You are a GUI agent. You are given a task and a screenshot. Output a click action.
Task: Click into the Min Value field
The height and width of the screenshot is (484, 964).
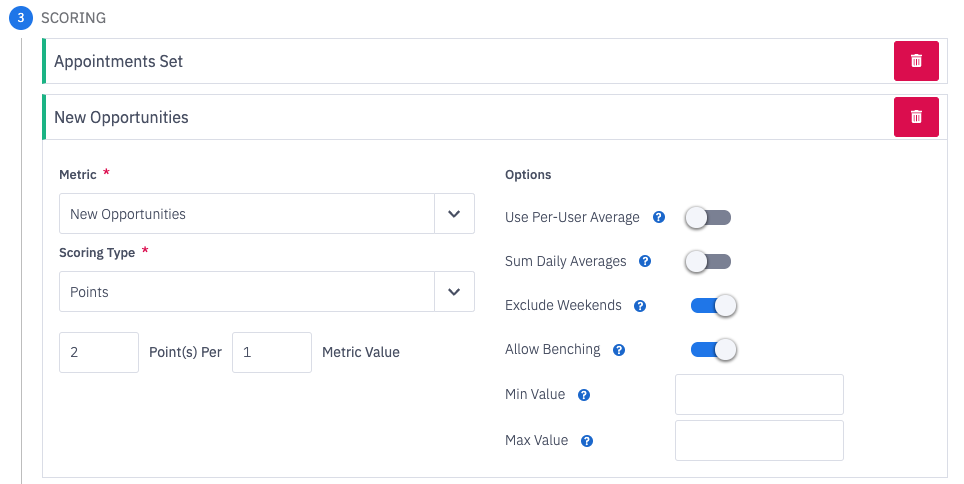pyautogui.click(x=759, y=395)
